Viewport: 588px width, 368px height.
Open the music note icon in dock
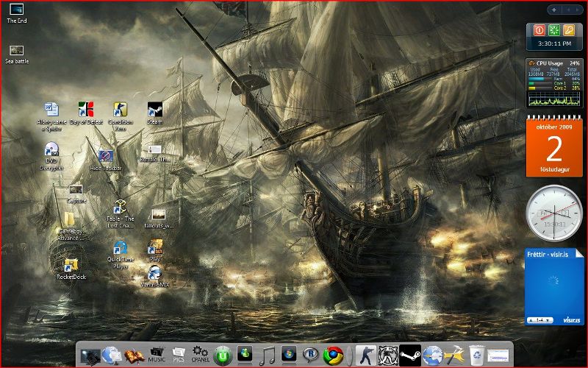point(267,355)
